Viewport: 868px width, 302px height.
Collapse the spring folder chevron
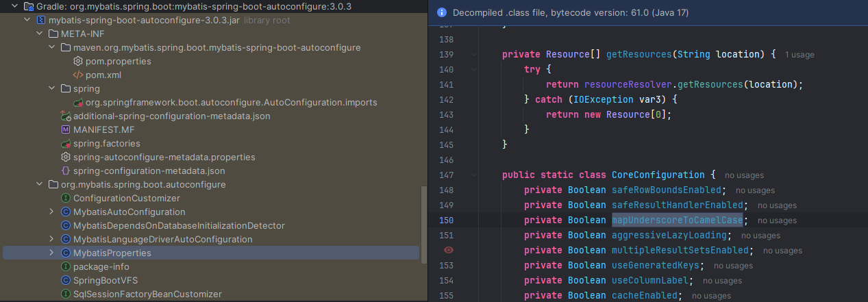click(51, 88)
